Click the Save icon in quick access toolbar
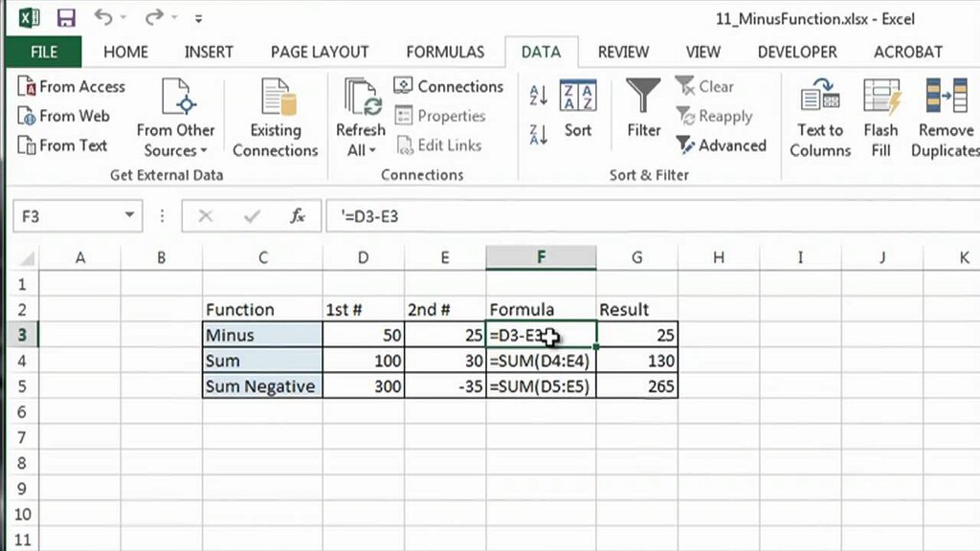Screen dimensions: 980x551 (66, 18)
